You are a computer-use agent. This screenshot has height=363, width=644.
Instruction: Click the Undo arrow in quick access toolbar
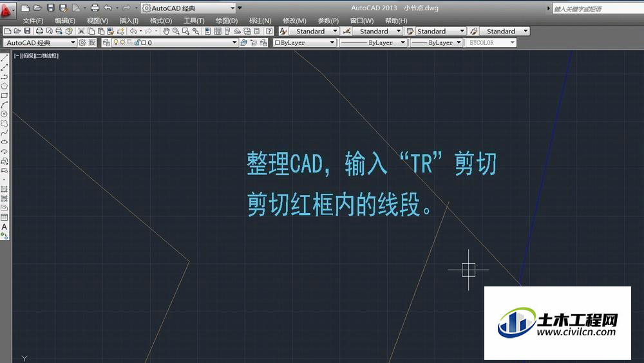[108, 8]
